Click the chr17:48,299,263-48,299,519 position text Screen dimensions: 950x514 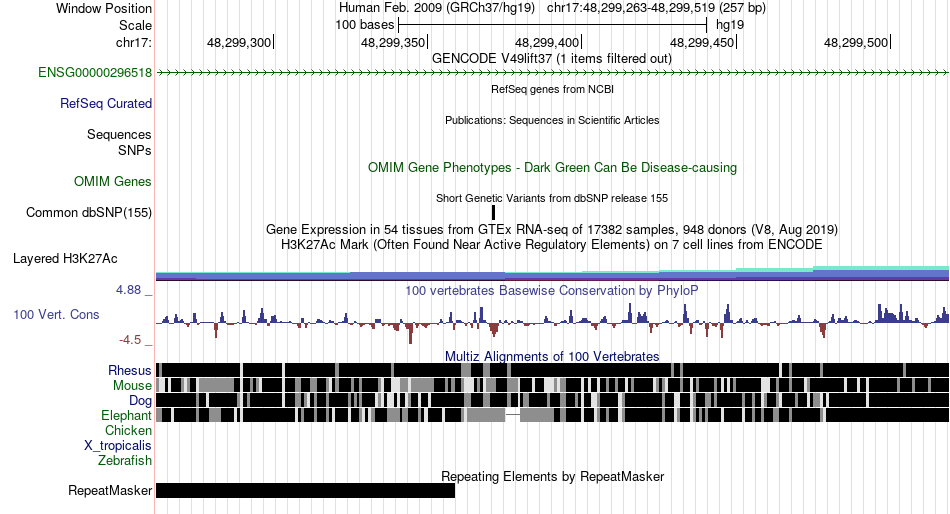point(656,8)
